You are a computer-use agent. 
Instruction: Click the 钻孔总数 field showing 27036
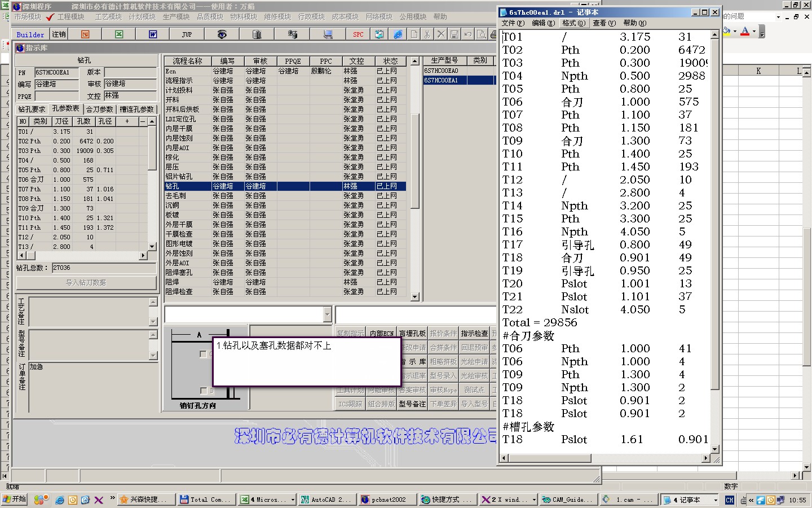pos(104,268)
